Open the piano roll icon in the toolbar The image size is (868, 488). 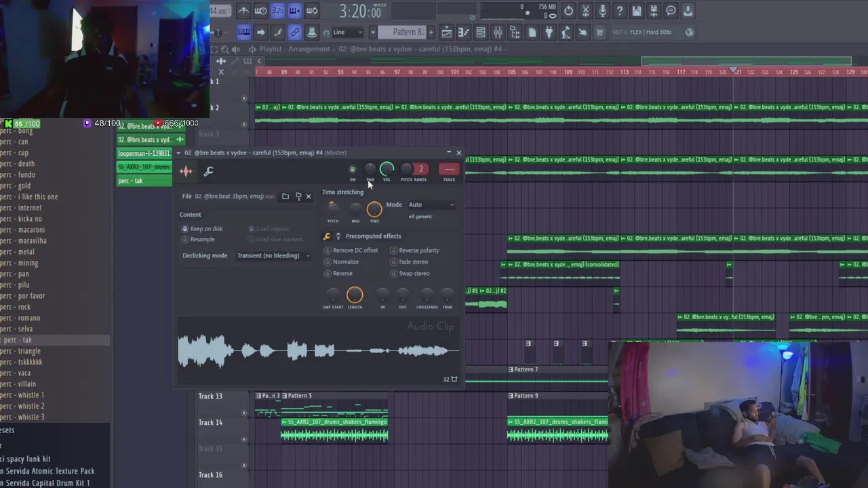click(x=462, y=32)
